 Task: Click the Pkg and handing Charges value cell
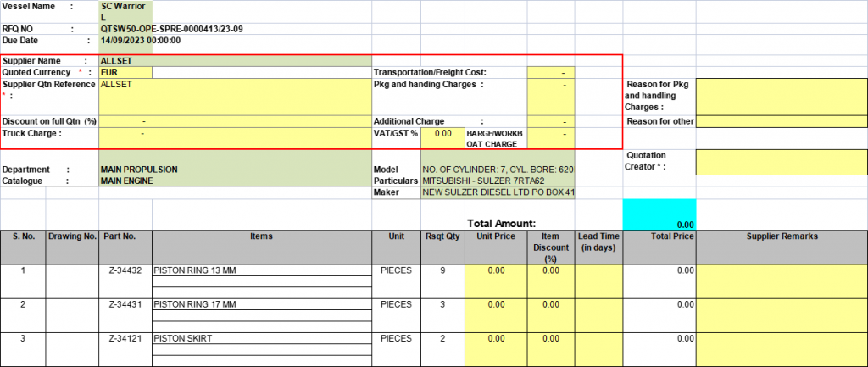point(550,97)
